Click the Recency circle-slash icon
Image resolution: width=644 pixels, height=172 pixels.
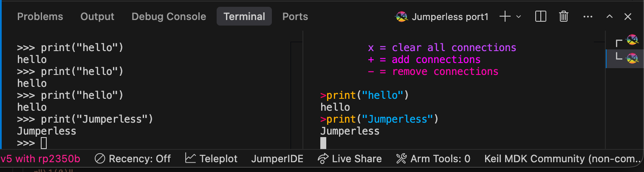pos(100,159)
